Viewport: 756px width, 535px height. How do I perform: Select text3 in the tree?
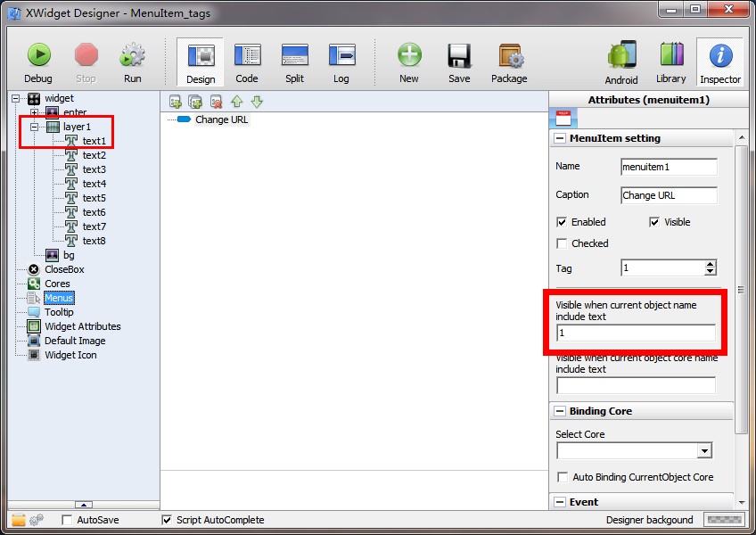pyautogui.click(x=94, y=169)
